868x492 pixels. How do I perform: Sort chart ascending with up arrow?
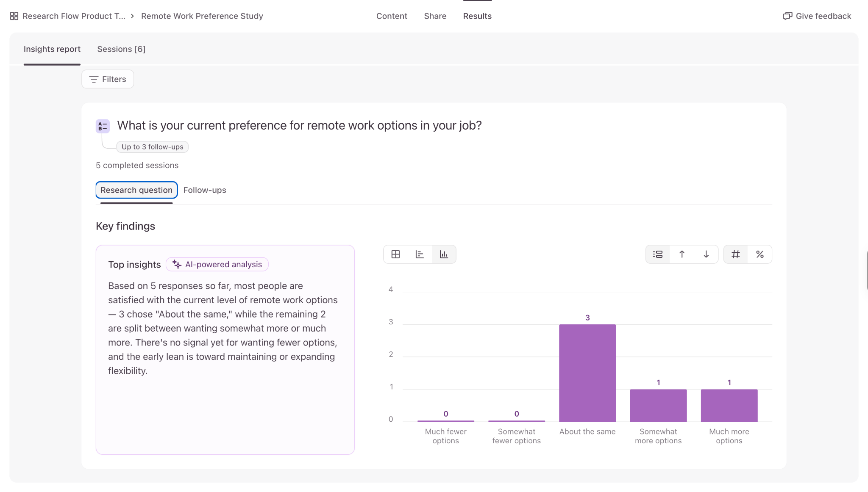pos(682,254)
